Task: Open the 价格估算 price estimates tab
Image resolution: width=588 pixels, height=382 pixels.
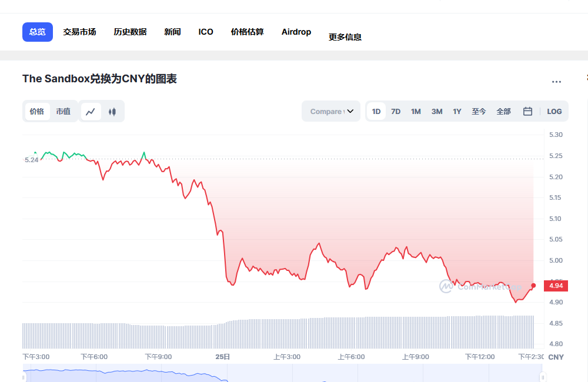Action: (x=247, y=32)
